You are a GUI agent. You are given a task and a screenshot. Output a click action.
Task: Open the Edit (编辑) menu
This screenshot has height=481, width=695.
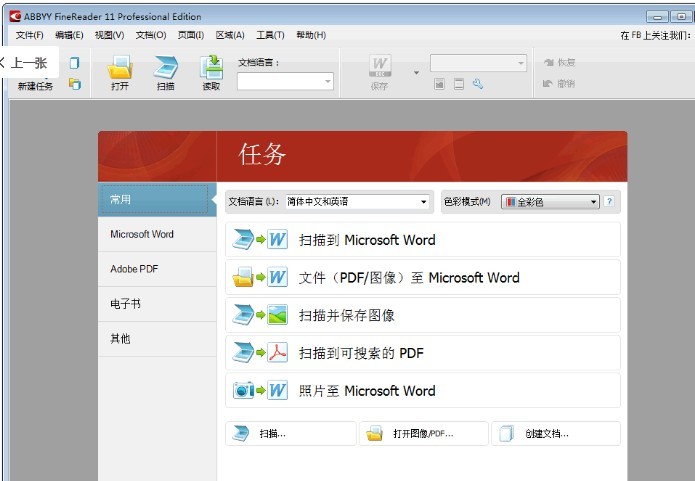[x=69, y=35]
